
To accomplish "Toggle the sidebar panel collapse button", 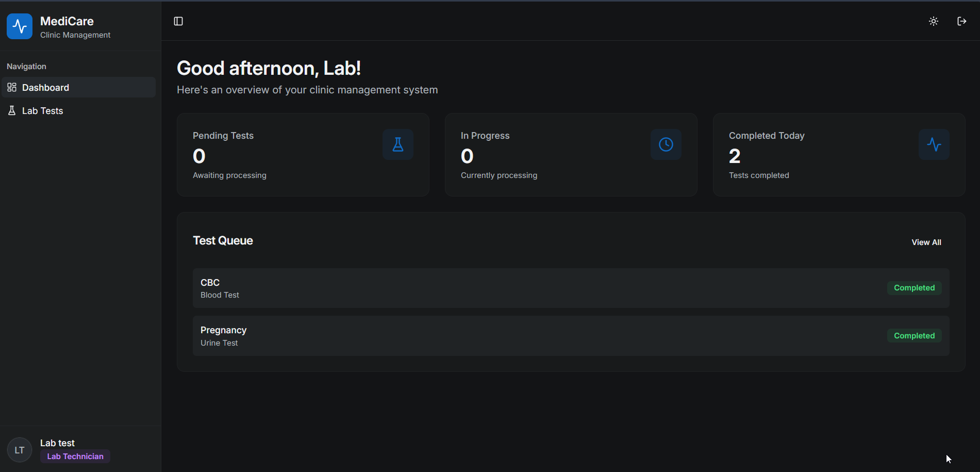I will pos(178,21).
